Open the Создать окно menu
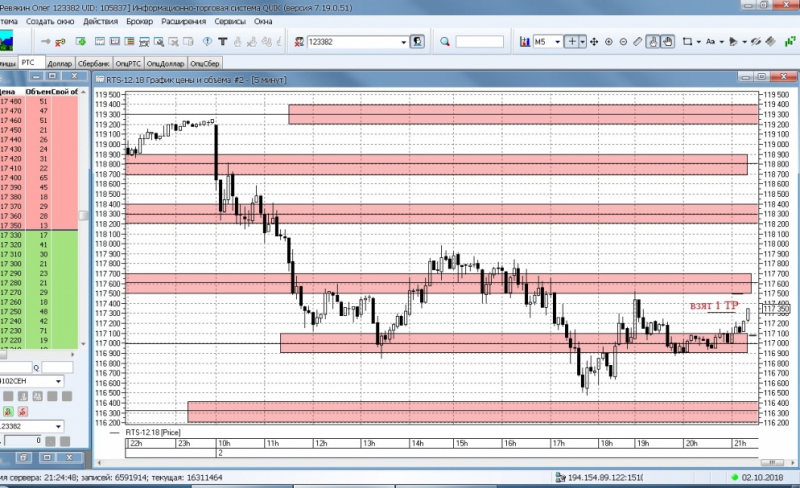The image size is (800, 488). [50, 21]
